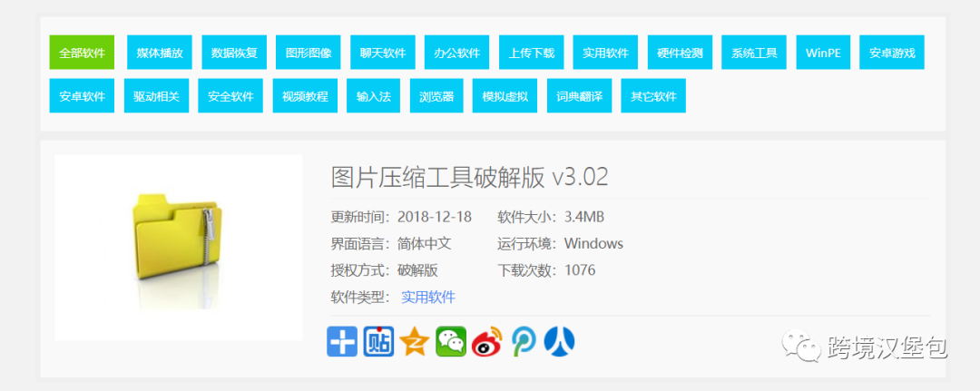Click the license value 破解版

tap(417, 270)
